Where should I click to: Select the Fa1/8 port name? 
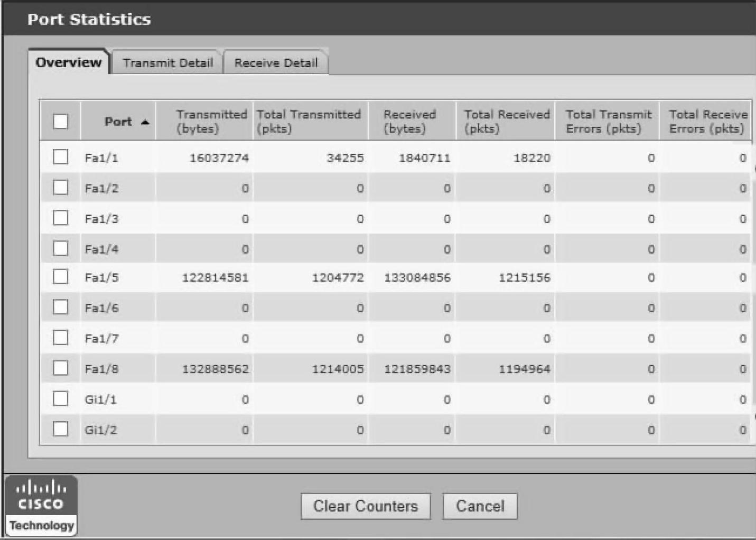(x=101, y=369)
